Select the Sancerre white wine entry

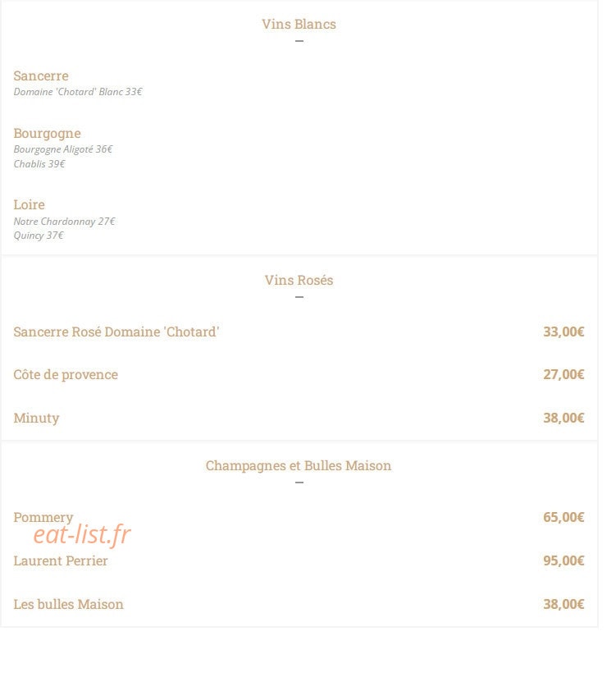point(41,76)
